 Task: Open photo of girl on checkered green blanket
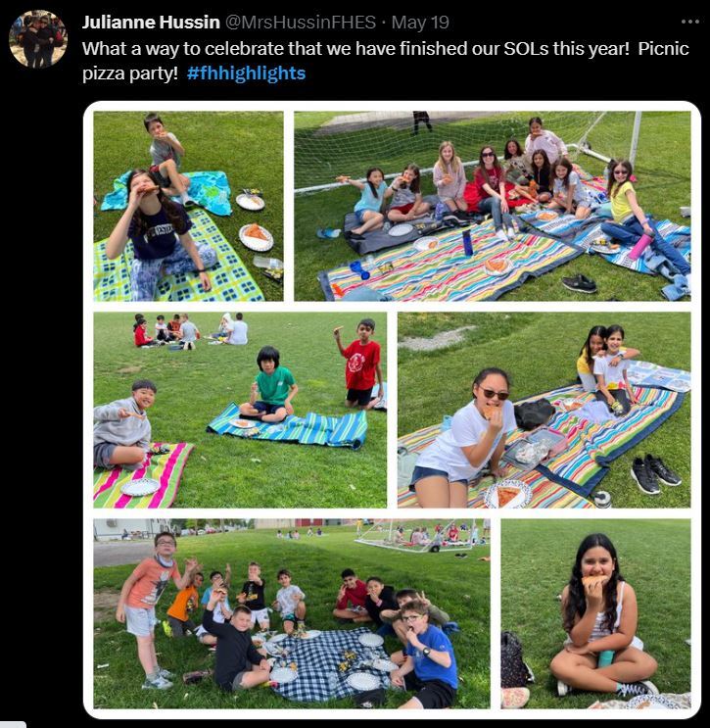coord(188,206)
